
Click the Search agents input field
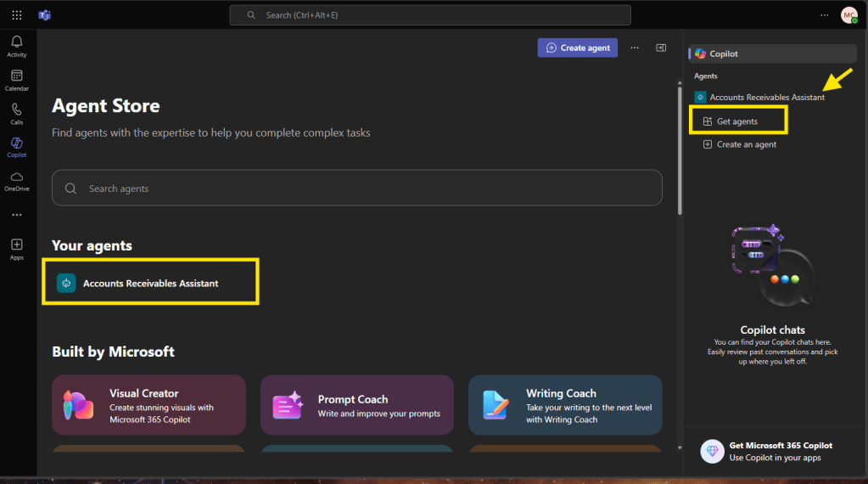pos(356,189)
